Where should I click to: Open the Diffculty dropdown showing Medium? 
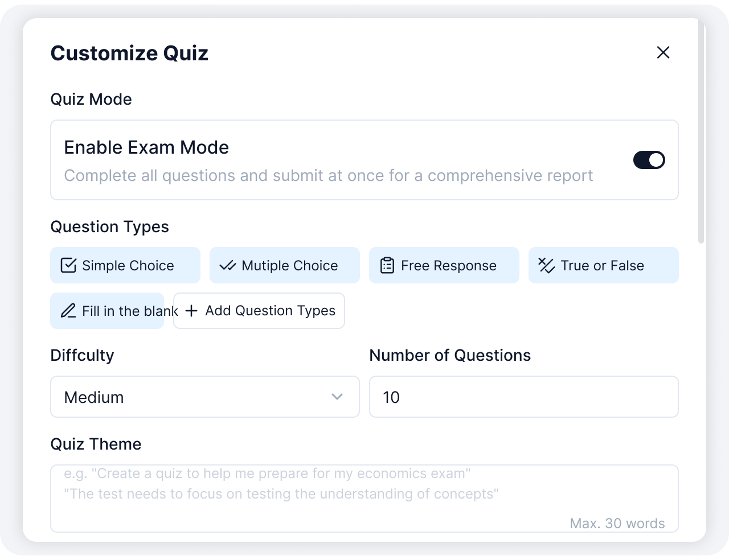tap(205, 397)
